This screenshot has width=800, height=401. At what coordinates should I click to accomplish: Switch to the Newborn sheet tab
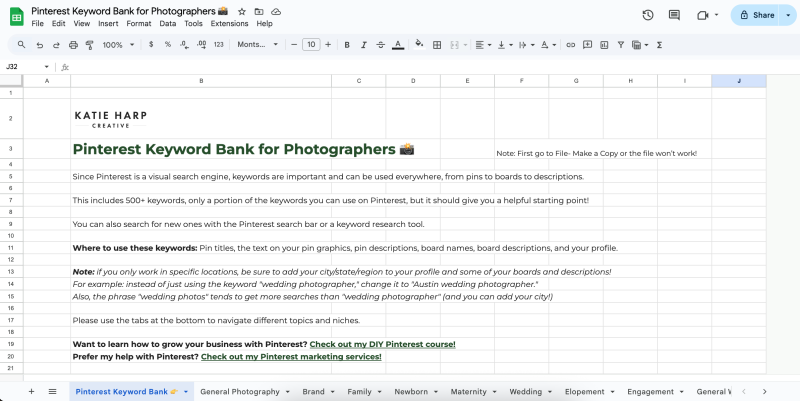tap(410, 392)
